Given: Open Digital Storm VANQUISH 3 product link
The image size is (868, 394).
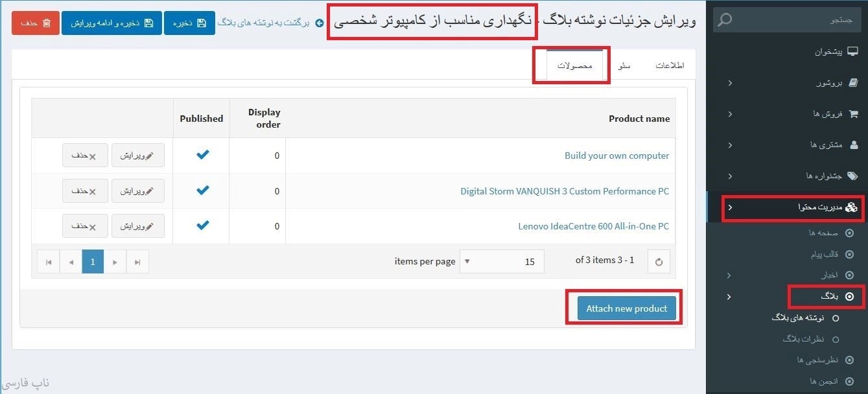Looking at the screenshot, I should coord(564,191).
